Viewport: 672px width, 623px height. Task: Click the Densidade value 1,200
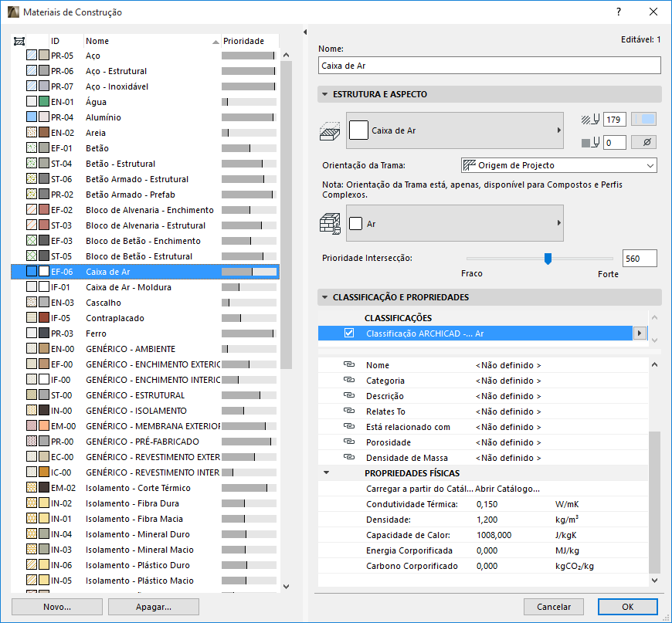click(487, 520)
